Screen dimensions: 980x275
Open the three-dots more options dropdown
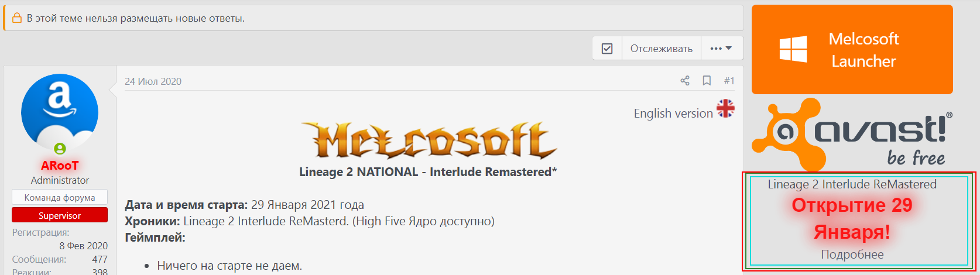click(x=721, y=49)
